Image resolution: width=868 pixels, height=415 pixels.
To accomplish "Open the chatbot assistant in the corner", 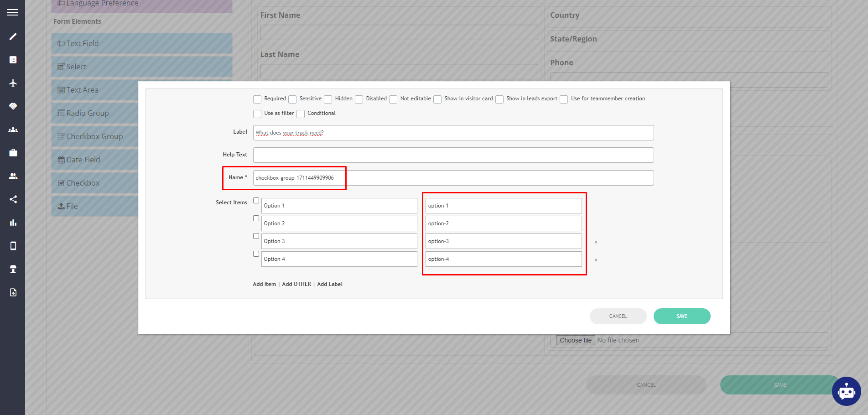I will pyautogui.click(x=846, y=391).
